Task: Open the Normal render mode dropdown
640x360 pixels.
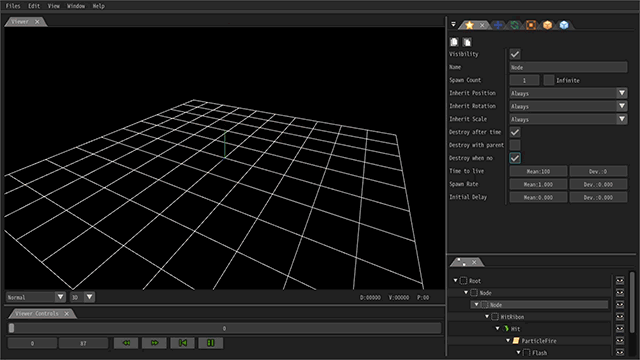Action: (36, 297)
